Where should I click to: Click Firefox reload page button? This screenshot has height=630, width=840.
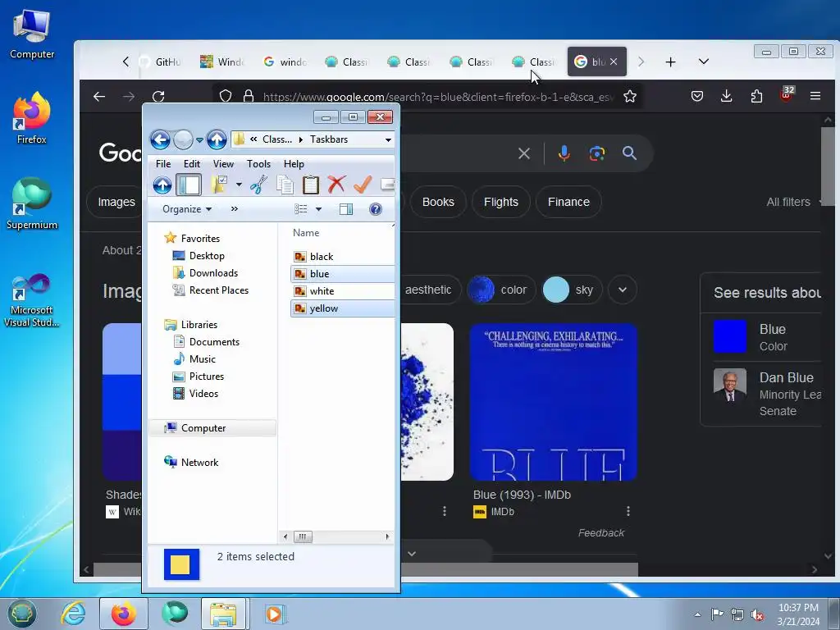tap(158, 97)
